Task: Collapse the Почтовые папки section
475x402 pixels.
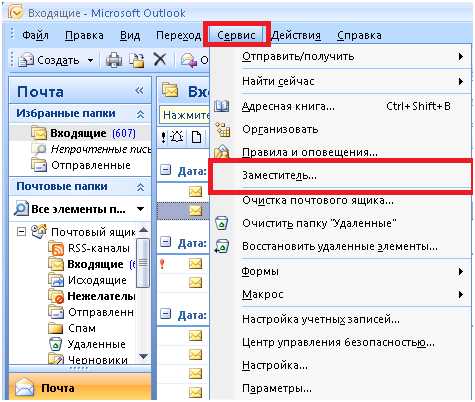Action: (140, 187)
